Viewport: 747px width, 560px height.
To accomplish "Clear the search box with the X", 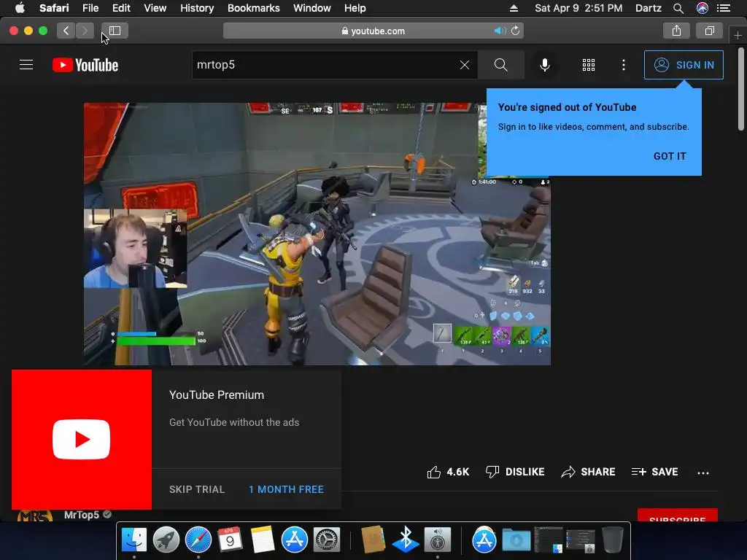I will (465, 65).
